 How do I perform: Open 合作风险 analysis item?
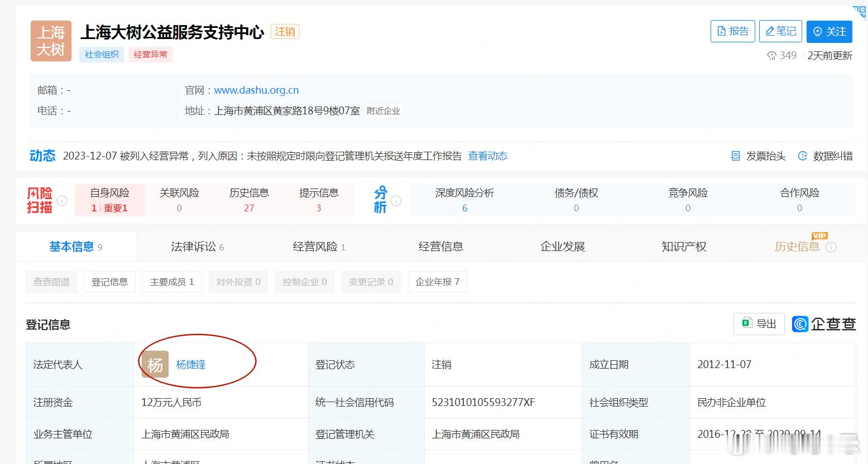(799, 200)
